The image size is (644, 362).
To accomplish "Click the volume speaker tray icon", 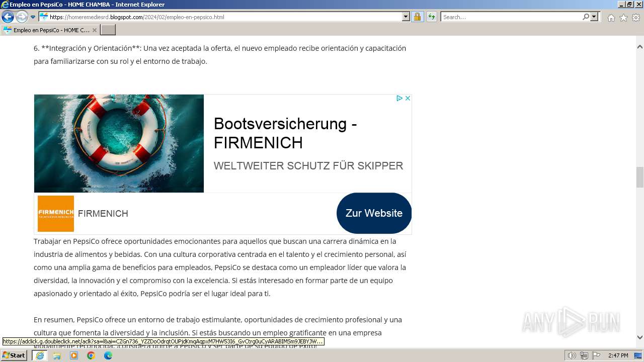I will coord(572,355).
